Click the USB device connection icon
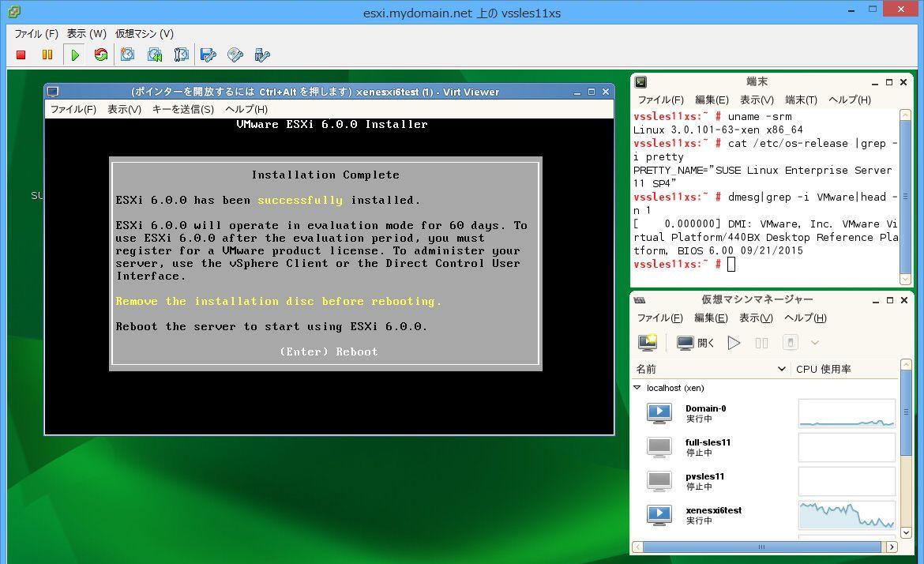Screen dimensions: 924x564 [x=262, y=55]
